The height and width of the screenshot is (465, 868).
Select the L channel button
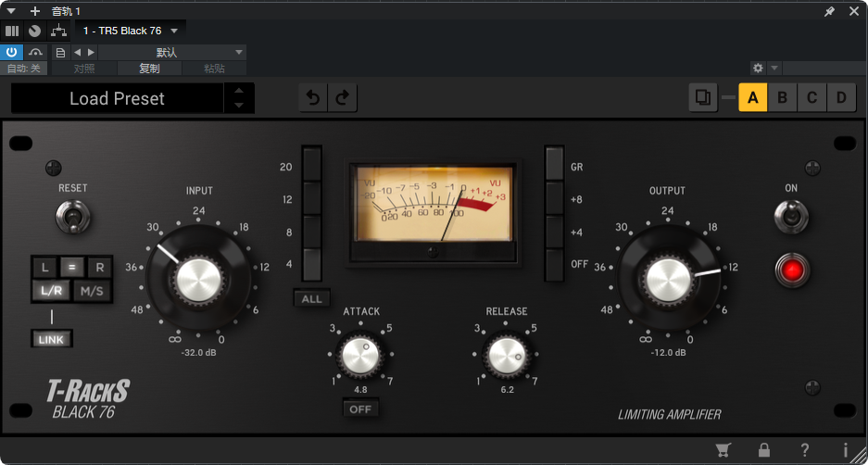coord(44,268)
